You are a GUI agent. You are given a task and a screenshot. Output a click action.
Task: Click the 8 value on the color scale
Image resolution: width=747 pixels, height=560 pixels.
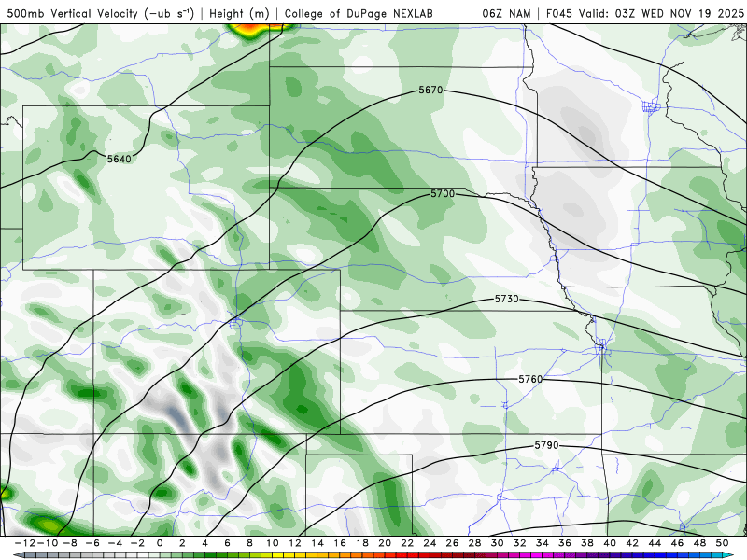pyautogui.click(x=249, y=543)
